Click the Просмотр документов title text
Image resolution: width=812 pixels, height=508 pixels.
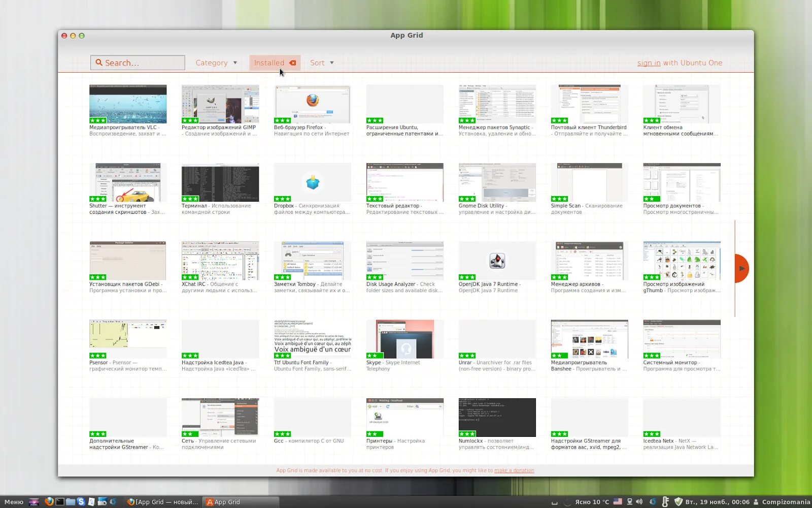[x=672, y=206]
